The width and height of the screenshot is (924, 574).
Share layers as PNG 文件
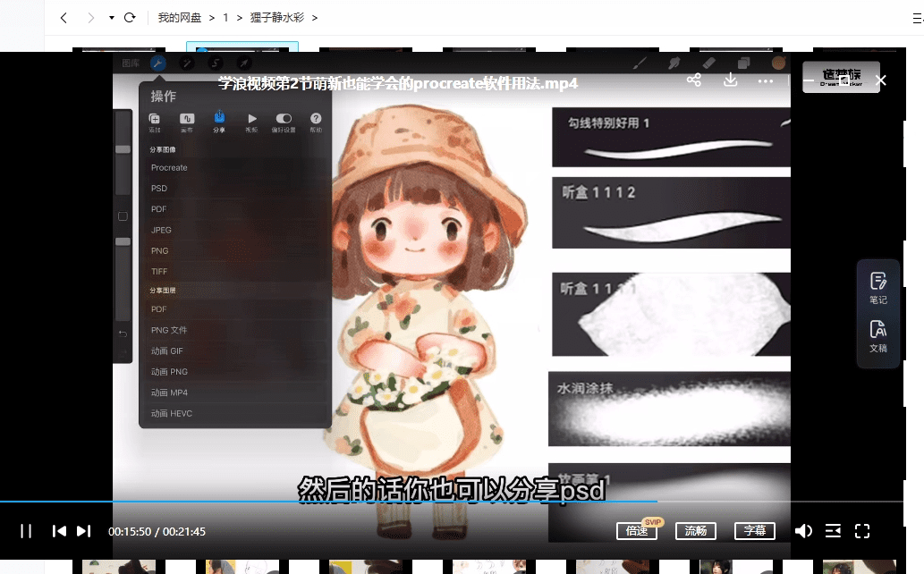tap(235, 330)
